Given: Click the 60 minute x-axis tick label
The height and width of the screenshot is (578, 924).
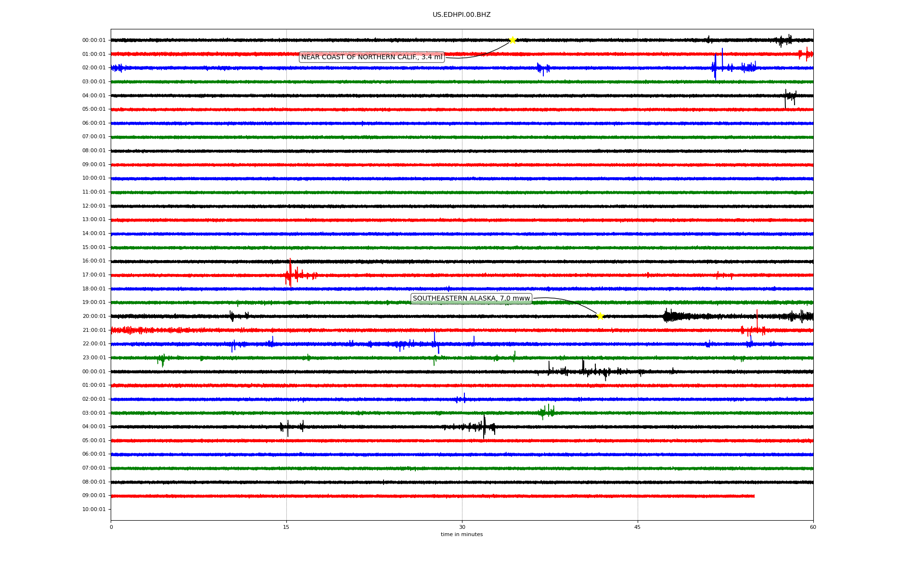Looking at the screenshot, I should coord(813,527).
